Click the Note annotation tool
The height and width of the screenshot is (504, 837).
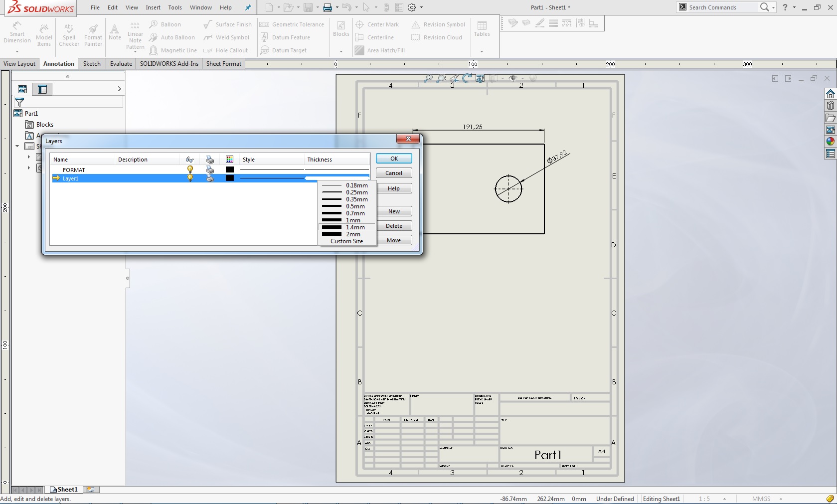115,32
